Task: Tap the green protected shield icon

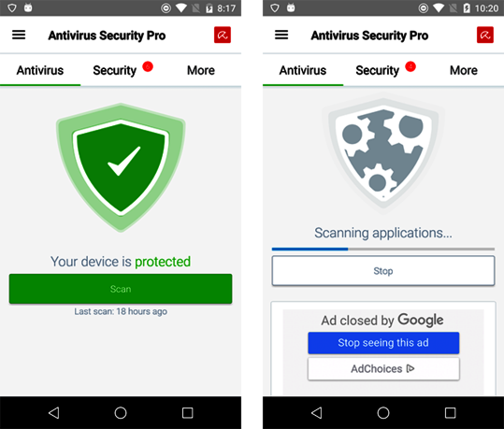Action: 121,167
